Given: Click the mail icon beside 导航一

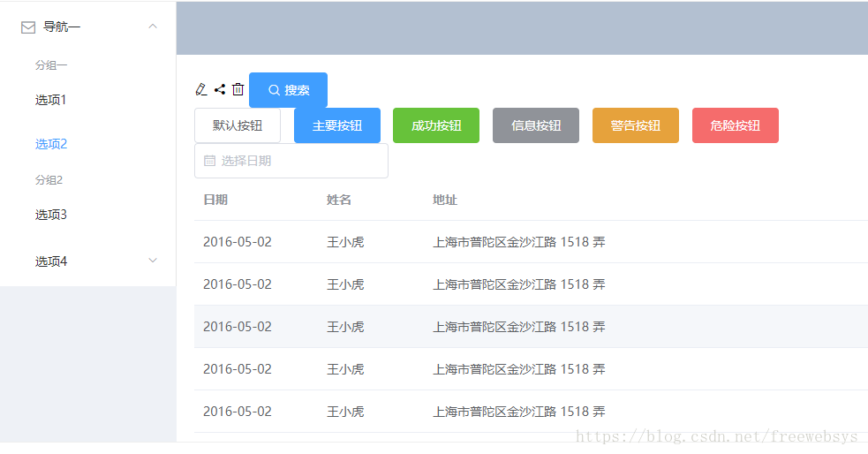Looking at the screenshot, I should tap(28, 27).
